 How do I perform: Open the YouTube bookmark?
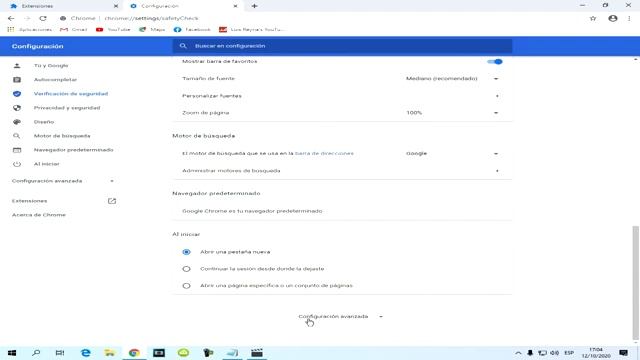tap(113, 29)
